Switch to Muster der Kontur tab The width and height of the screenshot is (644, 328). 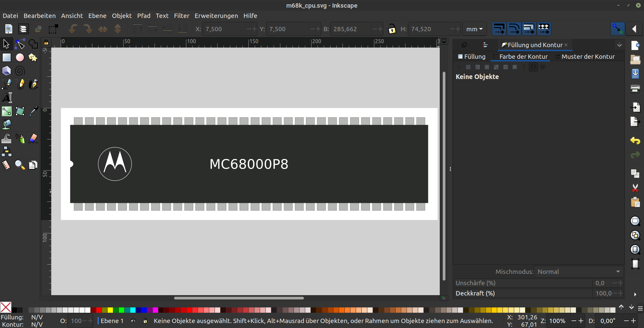[x=585, y=56]
